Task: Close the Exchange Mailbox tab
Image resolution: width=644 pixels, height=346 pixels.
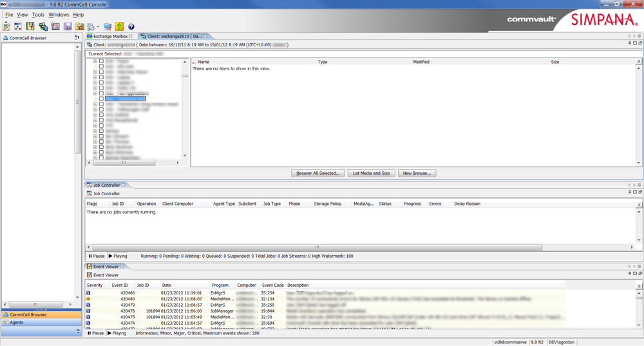Action: (x=131, y=36)
